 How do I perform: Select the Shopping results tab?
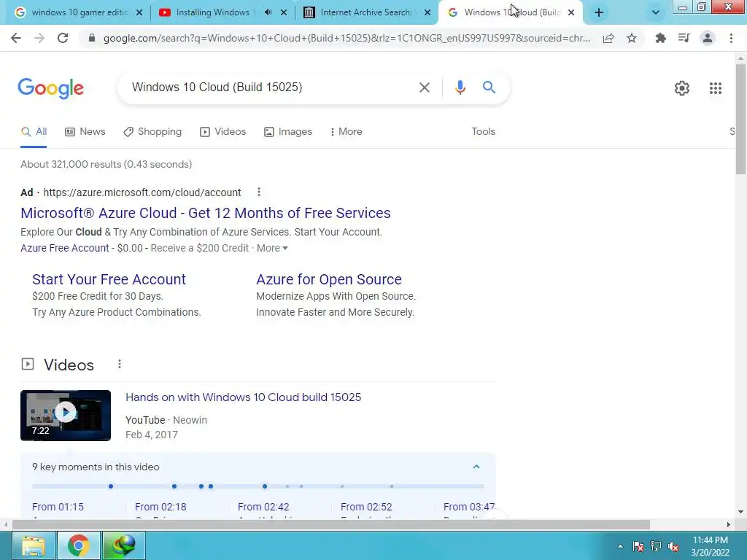(x=152, y=131)
